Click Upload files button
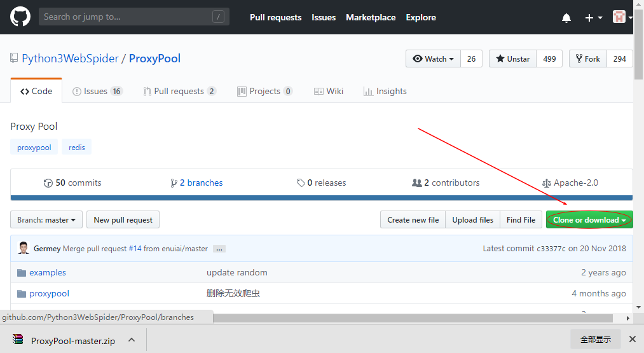This screenshot has height=353, width=644. 473,220
